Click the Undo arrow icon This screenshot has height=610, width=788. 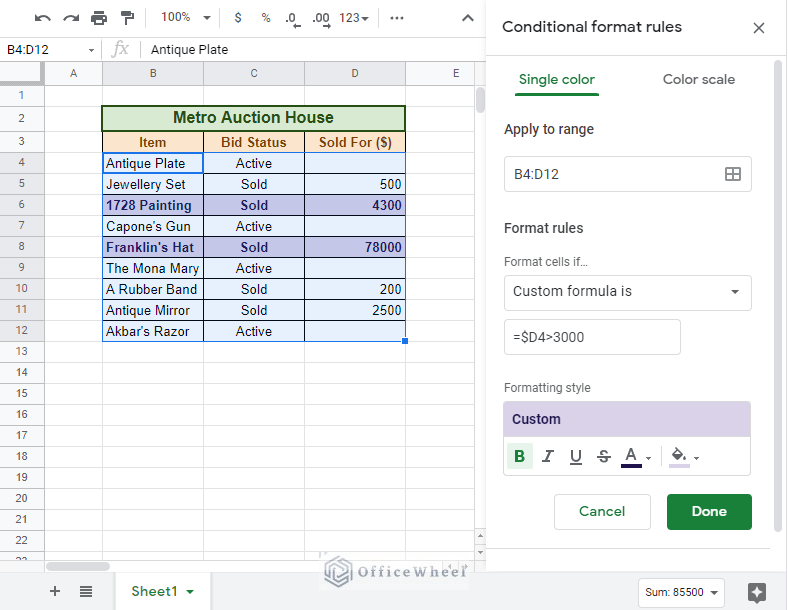(x=42, y=18)
